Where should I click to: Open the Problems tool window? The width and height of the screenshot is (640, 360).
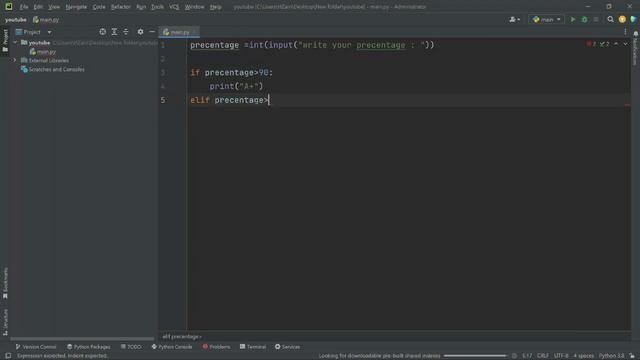coord(216,347)
